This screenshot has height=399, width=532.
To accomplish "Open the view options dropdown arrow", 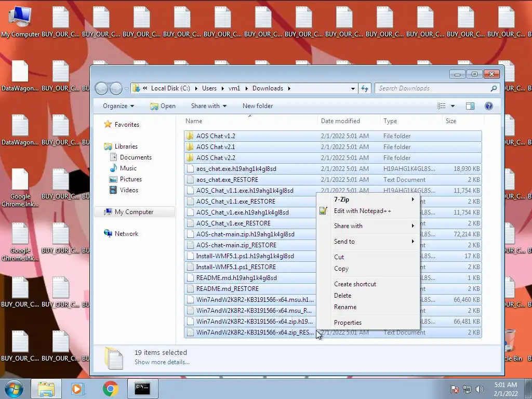I will point(453,106).
